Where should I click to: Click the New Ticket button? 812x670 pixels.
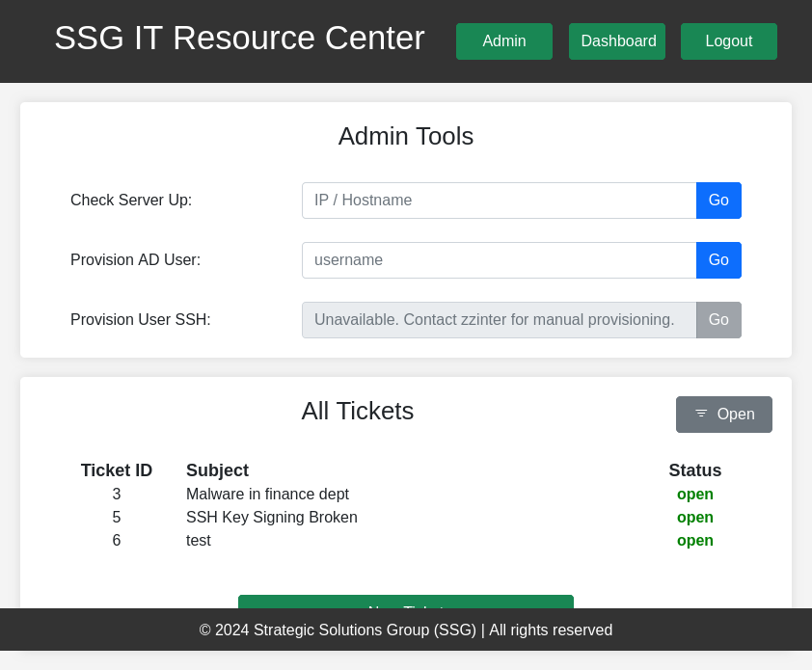(x=406, y=603)
